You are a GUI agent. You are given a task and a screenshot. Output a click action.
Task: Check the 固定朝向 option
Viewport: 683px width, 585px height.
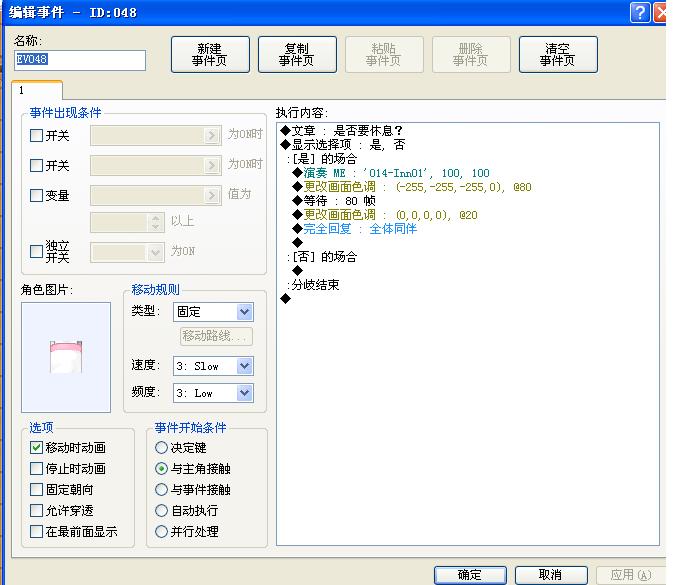click(x=36, y=489)
